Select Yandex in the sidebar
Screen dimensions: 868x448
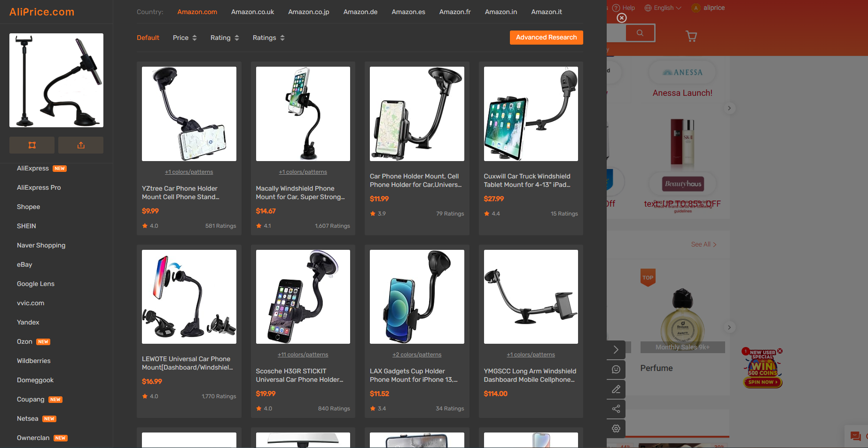click(28, 322)
